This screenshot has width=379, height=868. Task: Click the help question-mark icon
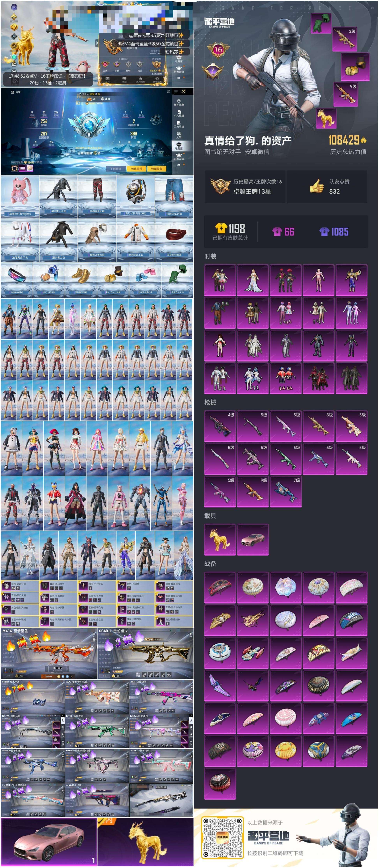coord(169,92)
